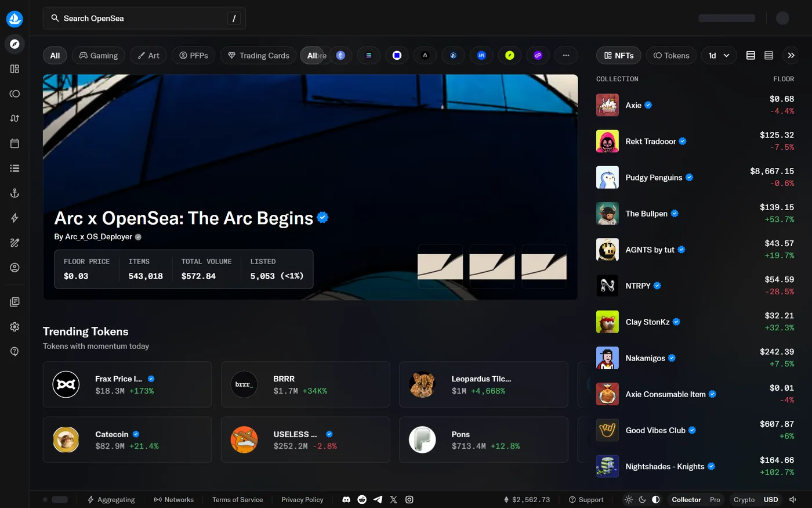
Task: Open the Reddit link icon
Action: pos(362,499)
